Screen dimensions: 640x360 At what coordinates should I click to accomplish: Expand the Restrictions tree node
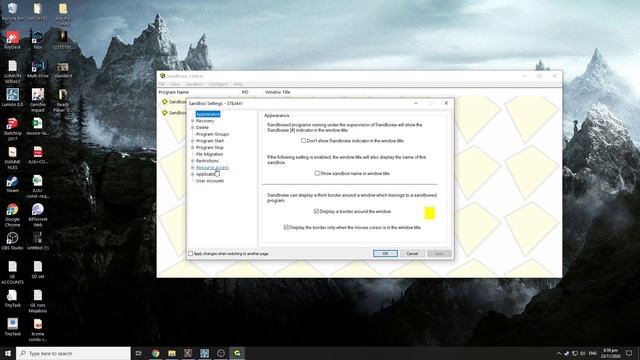(193, 161)
